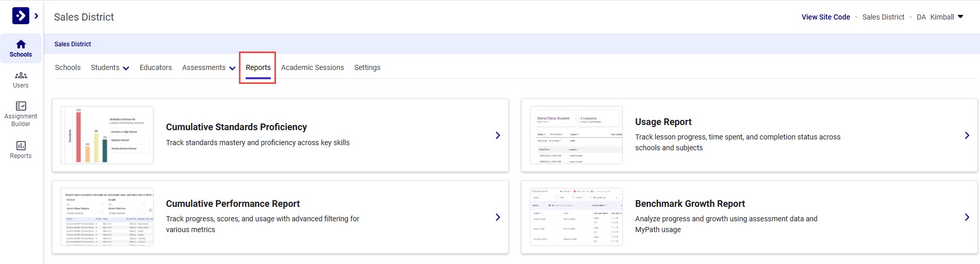Go to the Academic Sessions tab
Screen dimensions: 980x264
click(312, 67)
